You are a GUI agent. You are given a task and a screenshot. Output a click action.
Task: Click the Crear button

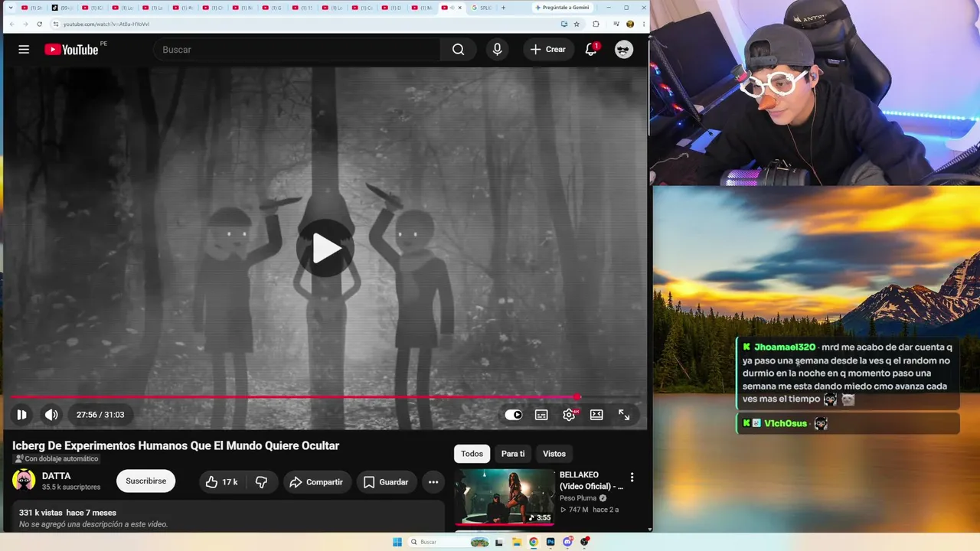tap(548, 50)
